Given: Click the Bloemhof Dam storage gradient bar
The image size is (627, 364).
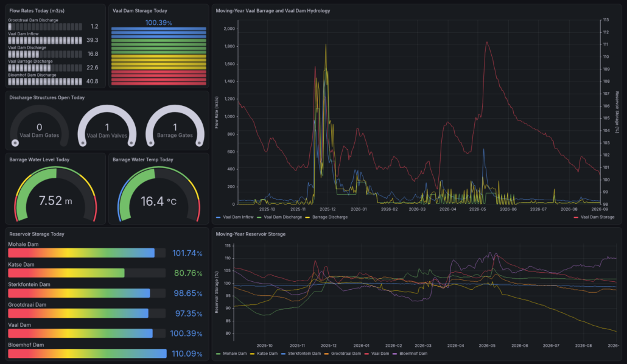Looking at the screenshot, I should coord(87,354).
